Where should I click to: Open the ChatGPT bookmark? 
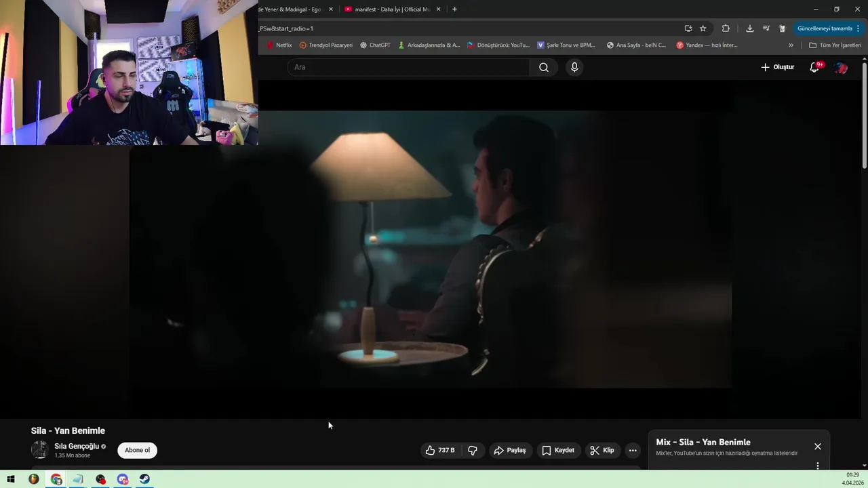pyautogui.click(x=375, y=45)
